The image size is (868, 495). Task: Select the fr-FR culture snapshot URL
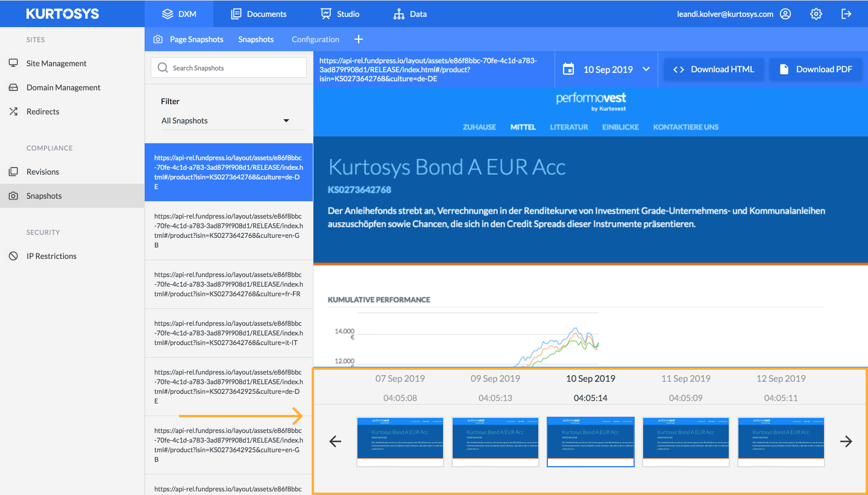[228, 284]
